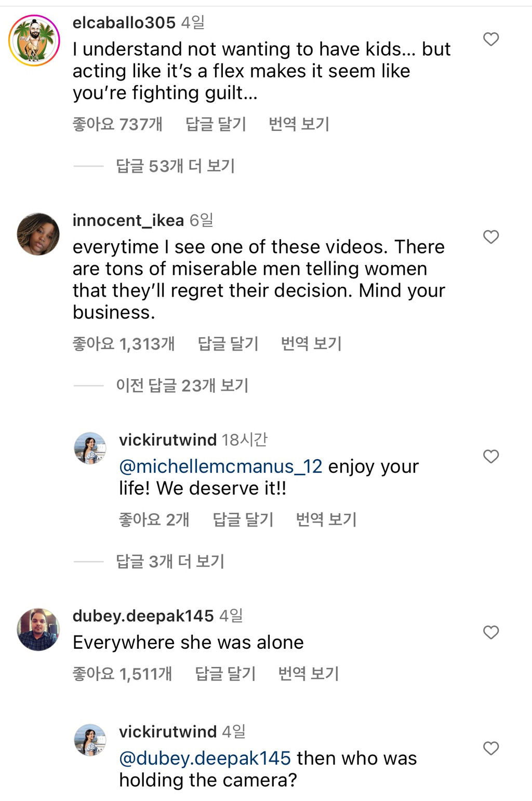Reply to innocent_ikea using 답글 달기
This screenshot has height=801, width=532.
pos(227,344)
